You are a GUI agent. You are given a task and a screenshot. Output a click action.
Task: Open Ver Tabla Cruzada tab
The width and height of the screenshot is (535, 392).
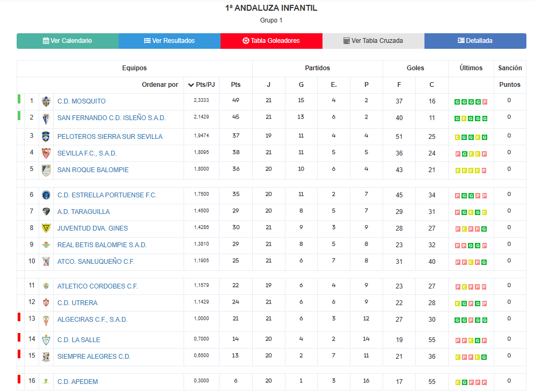coord(373,41)
